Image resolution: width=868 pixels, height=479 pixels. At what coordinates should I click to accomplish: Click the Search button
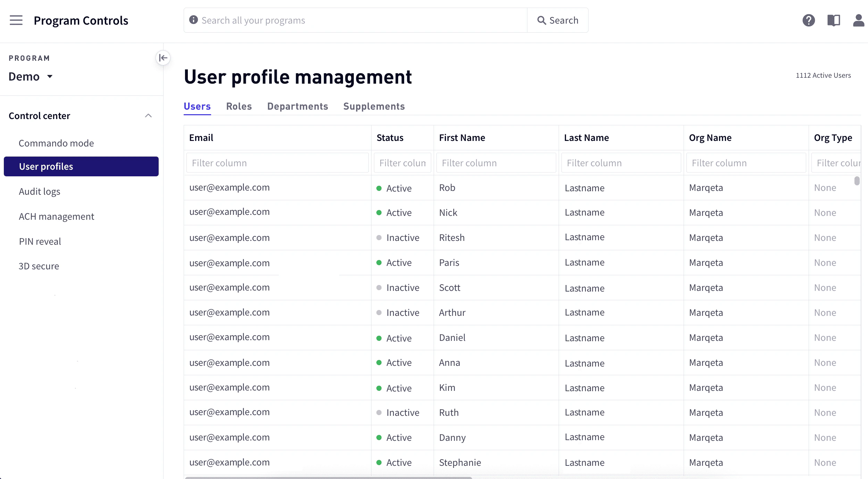point(558,20)
